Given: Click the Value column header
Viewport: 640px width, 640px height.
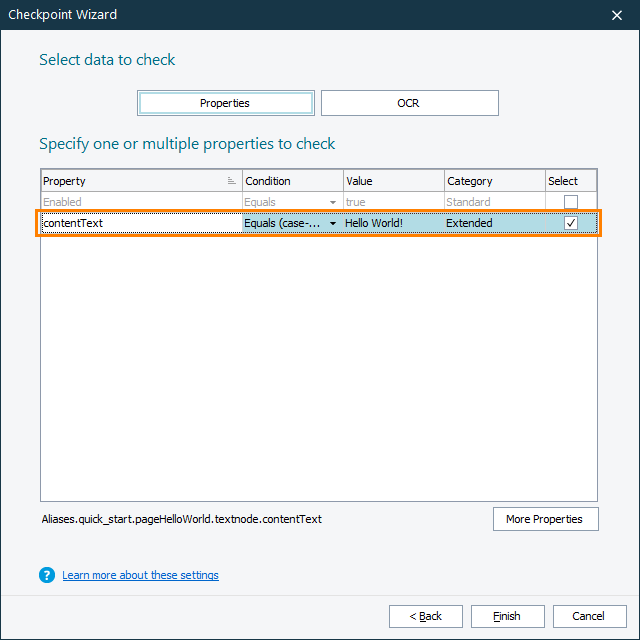Looking at the screenshot, I should (x=393, y=181).
